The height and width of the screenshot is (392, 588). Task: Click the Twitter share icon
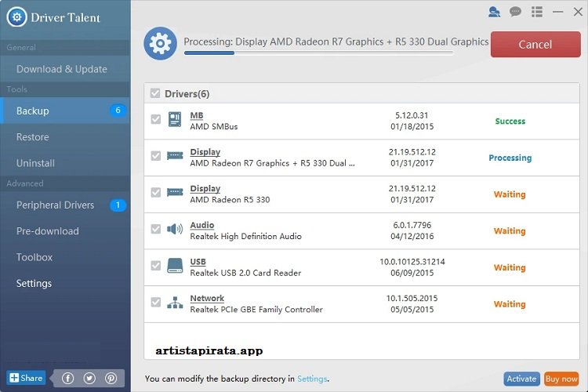coord(89,378)
